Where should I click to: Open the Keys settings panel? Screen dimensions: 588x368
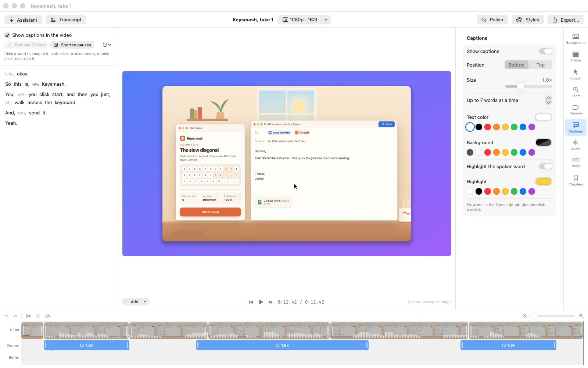576,162
